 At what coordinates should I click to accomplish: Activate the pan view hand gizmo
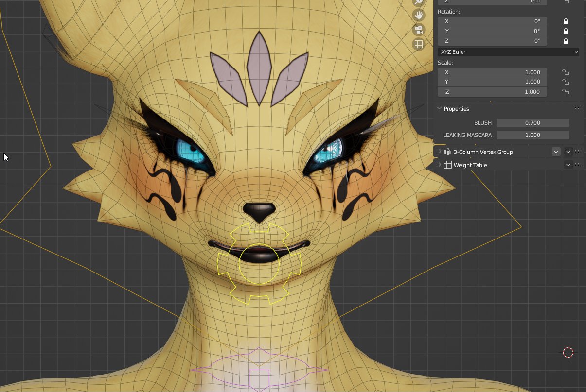click(418, 15)
